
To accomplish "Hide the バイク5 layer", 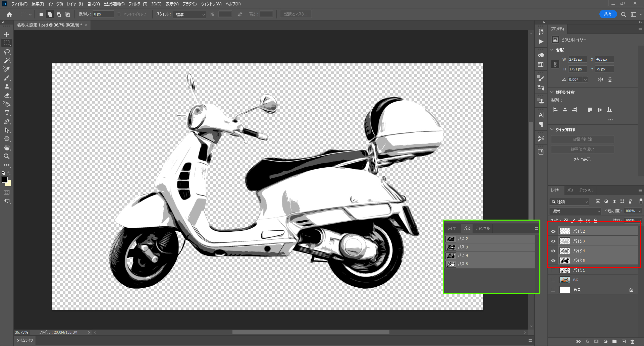I will point(553,261).
